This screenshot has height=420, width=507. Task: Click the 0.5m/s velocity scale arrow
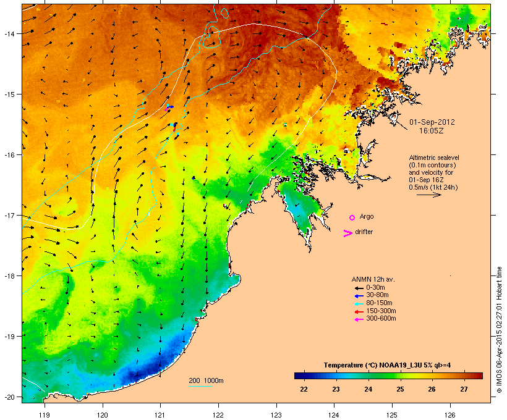pyautogui.click(x=428, y=195)
